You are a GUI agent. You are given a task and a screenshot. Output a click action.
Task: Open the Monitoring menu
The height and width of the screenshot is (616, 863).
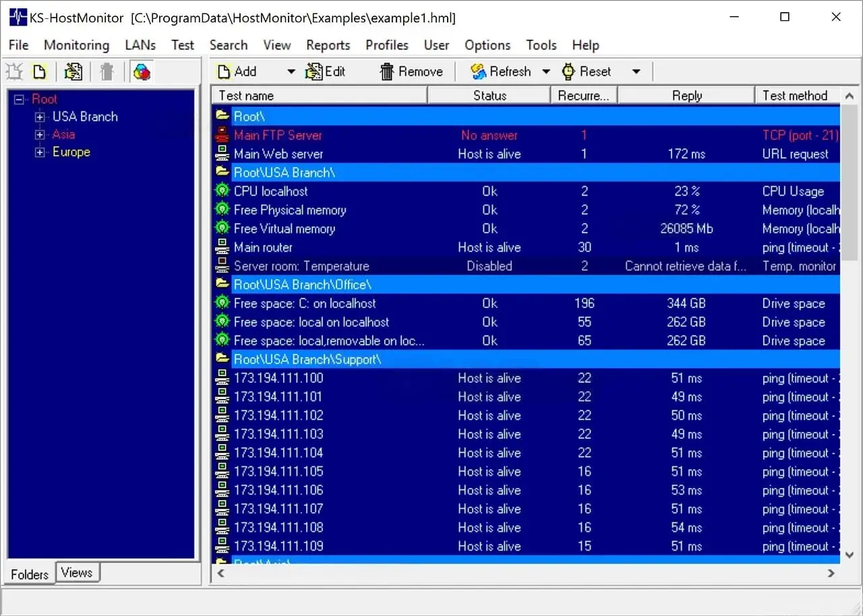[x=76, y=45]
